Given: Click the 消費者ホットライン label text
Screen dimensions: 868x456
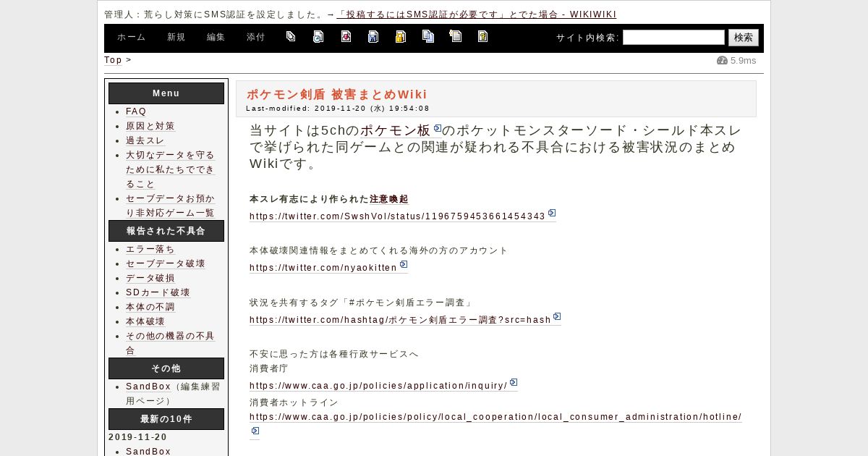Looking at the screenshot, I should click(294, 402).
